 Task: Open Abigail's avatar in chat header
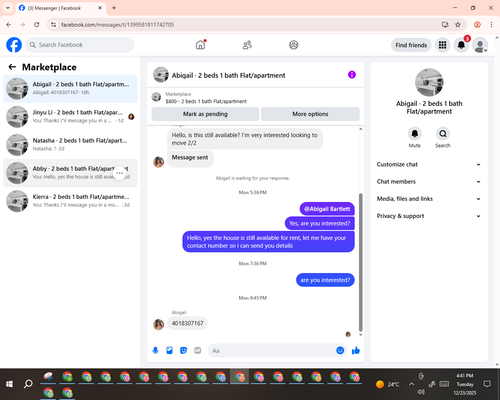tap(161, 75)
